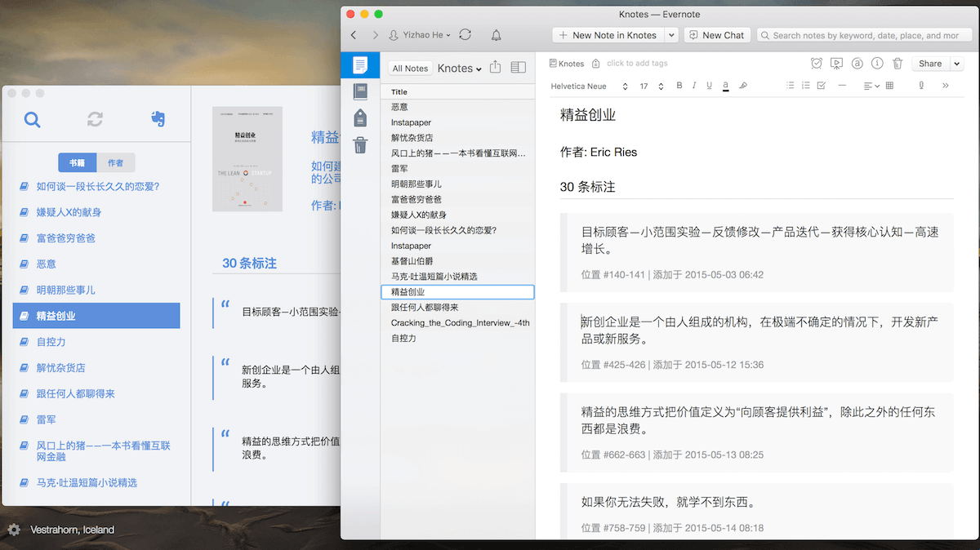Select 明朝那些事儿 in the Knotes window list
Image resolution: width=980 pixels, height=550 pixels.
[96, 290]
